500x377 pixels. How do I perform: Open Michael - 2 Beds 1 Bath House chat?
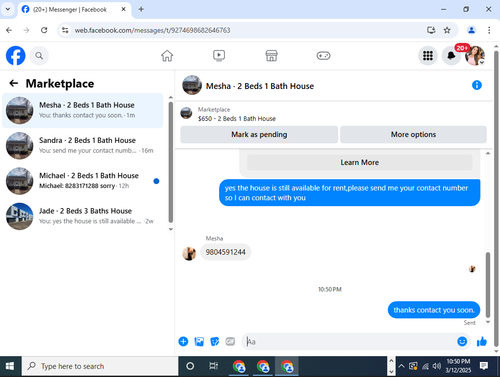[x=83, y=181]
